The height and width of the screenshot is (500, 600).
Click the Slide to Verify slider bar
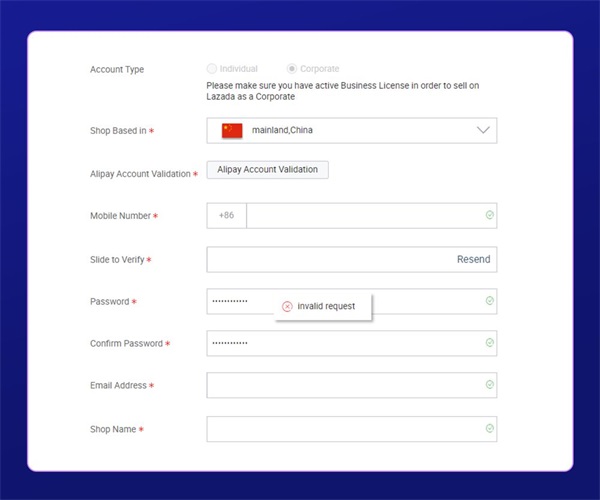pyautogui.click(x=330, y=259)
